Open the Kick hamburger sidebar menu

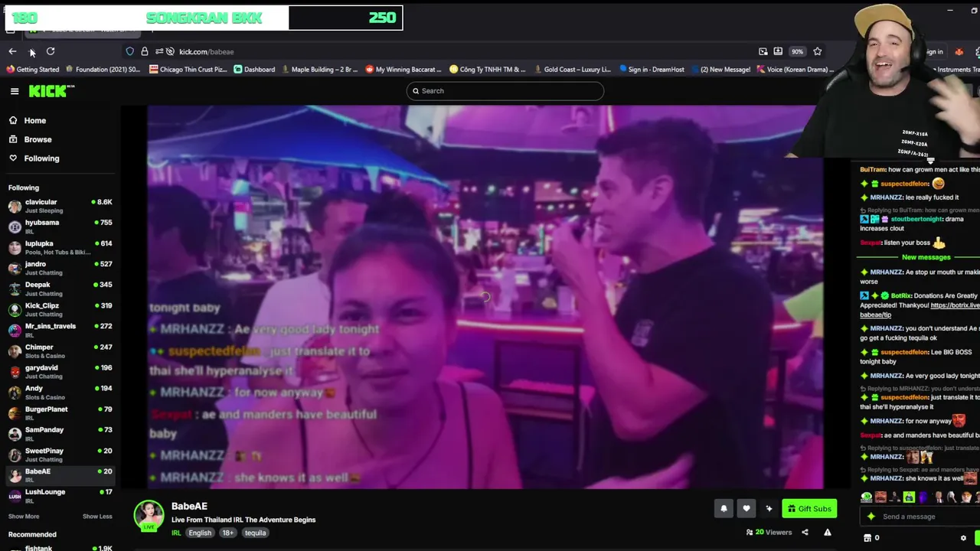tap(15, 91)
